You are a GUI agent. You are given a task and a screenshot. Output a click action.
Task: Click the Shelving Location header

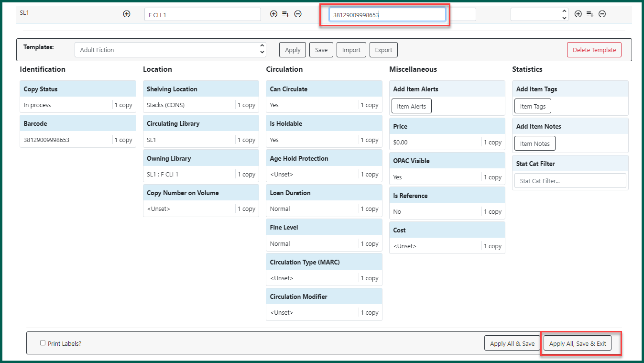pos(201,89)
